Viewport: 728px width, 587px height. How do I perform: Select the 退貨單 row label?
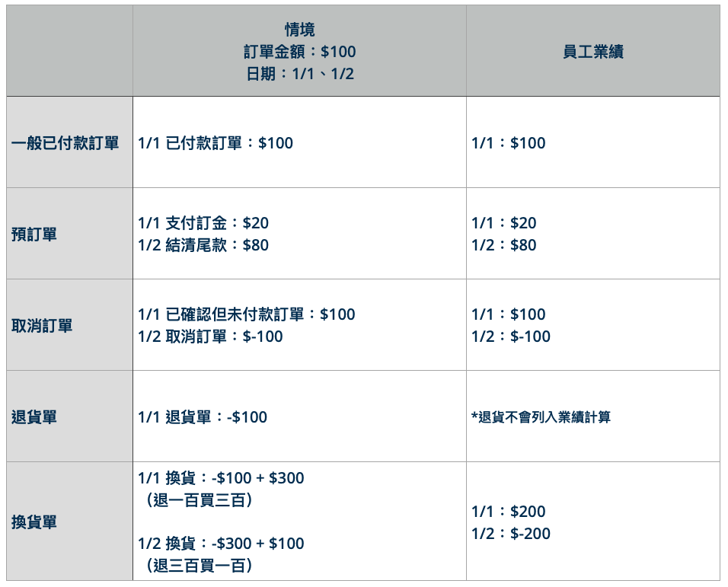(34, 416)
